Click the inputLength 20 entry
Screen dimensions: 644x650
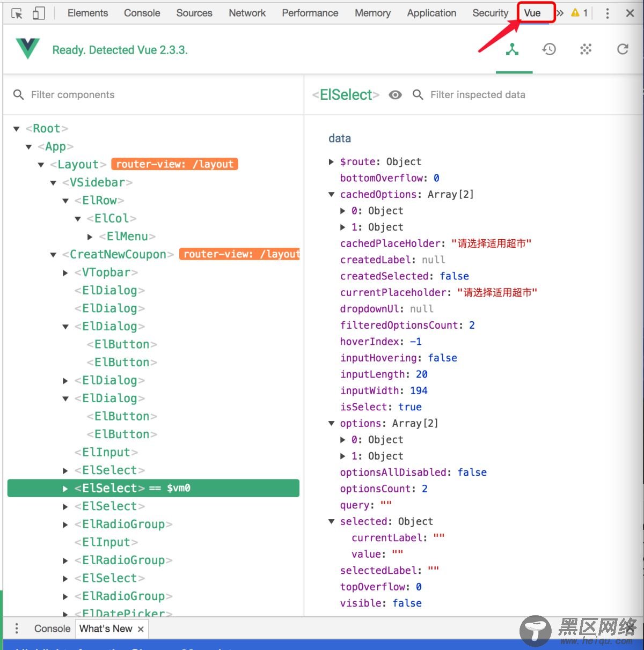(x=384, y=374)
